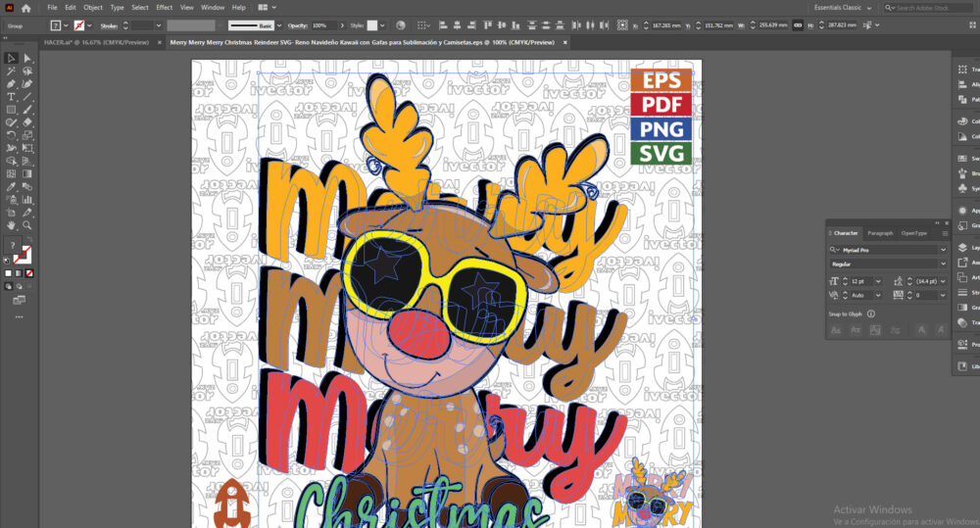Choose the Shape Builder tool

pyautogui.click(x=11, y=161)
